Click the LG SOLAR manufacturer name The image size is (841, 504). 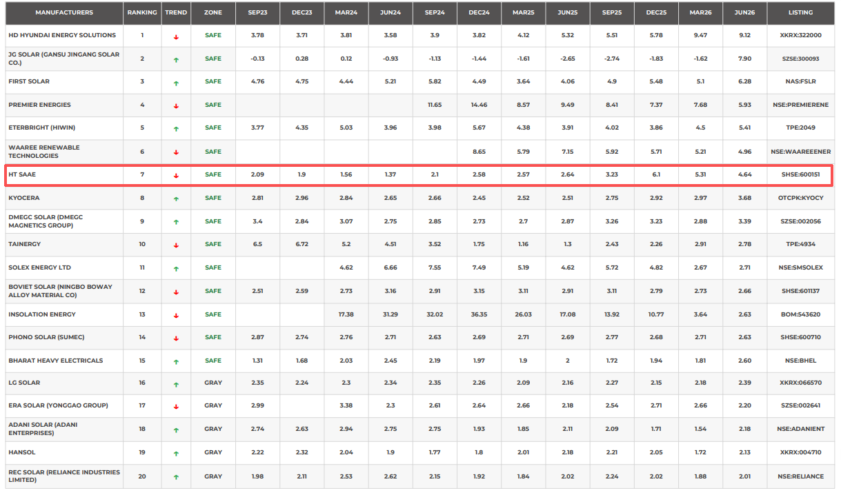coord(24,383)
